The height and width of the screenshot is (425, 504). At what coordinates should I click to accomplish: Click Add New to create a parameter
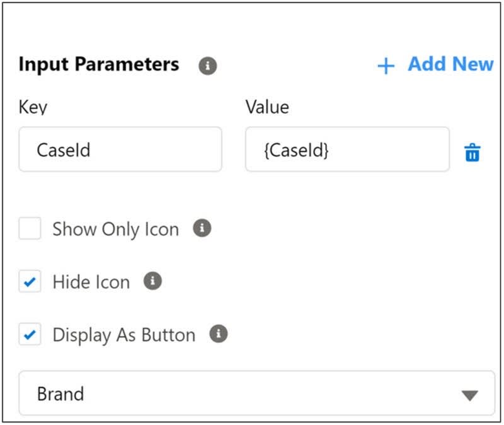(450, 64)
